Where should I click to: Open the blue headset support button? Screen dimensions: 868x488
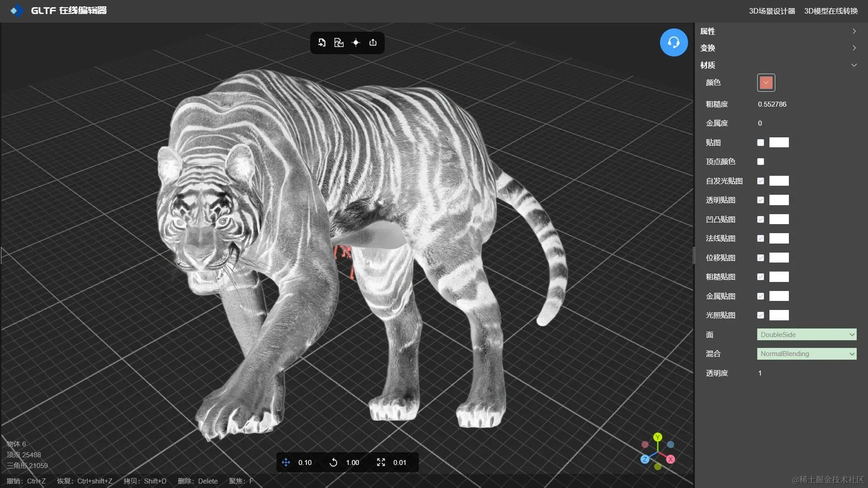coord(674,42)
